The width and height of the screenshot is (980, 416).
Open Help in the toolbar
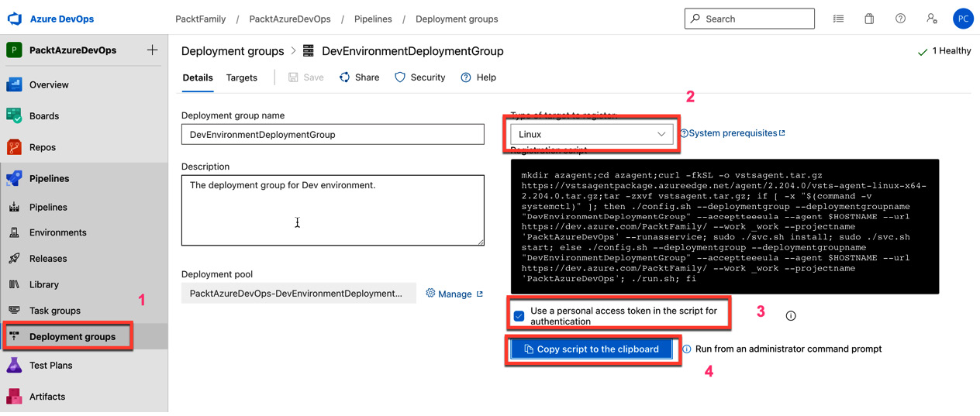coord(478,77)
